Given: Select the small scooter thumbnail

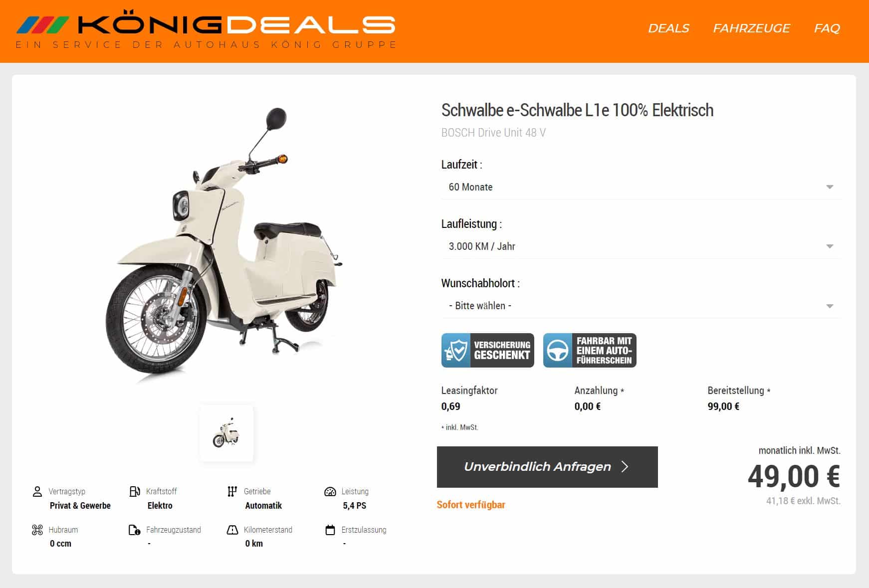Looking at the screenshot, I should 226,433.
